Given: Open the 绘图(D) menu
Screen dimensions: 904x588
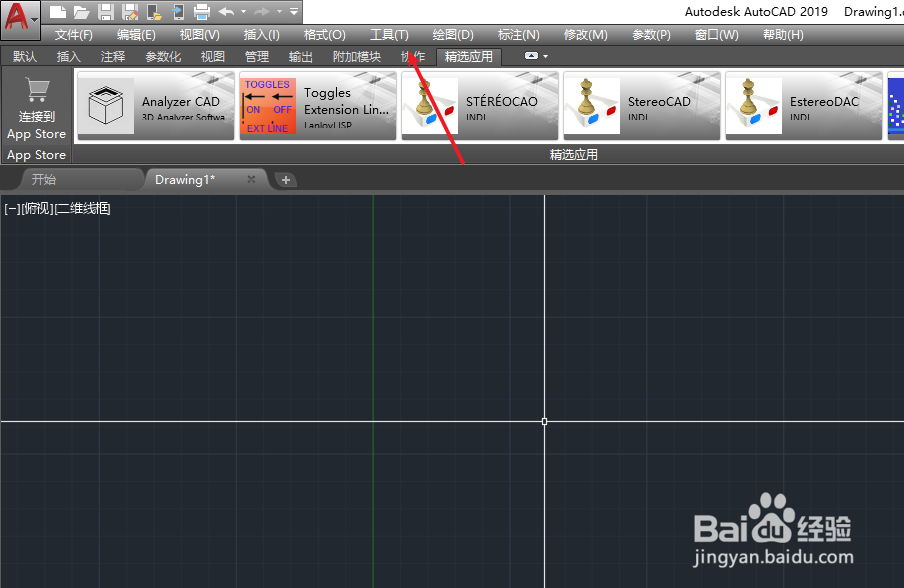Looking at the screenshot, I should [453, 35].
